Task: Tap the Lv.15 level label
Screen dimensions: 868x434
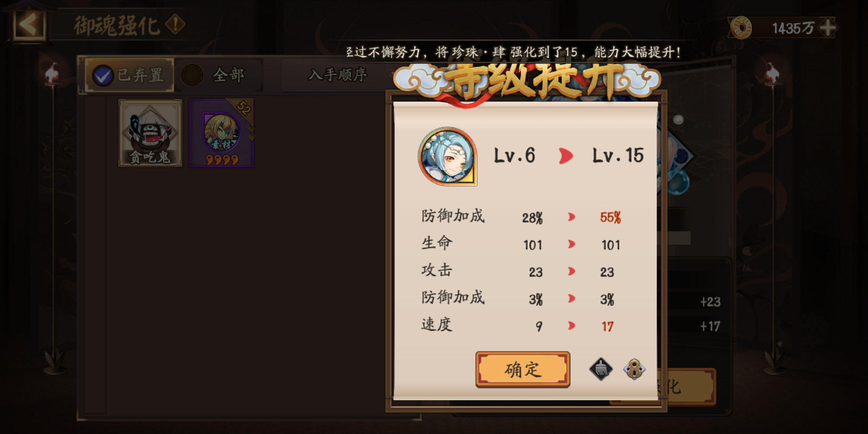Action: [618, 156]
